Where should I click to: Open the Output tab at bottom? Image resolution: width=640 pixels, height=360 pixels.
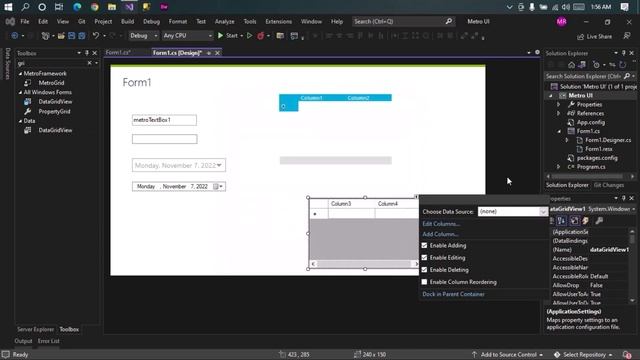(23, 341)
